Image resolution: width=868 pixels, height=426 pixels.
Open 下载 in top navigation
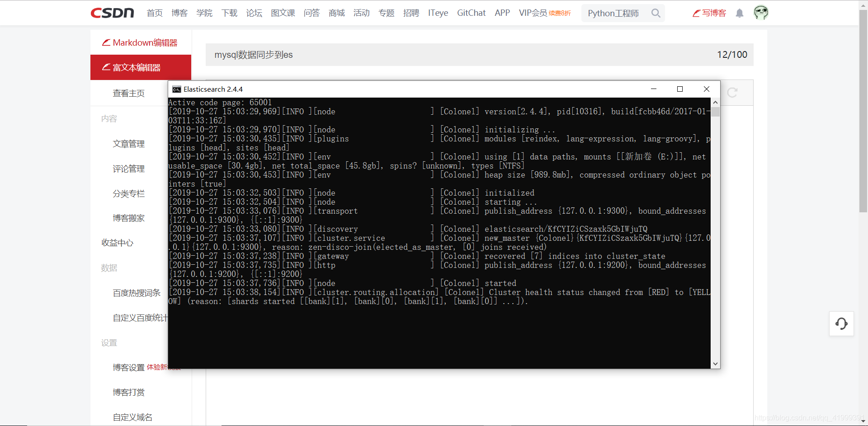point(229,13)
